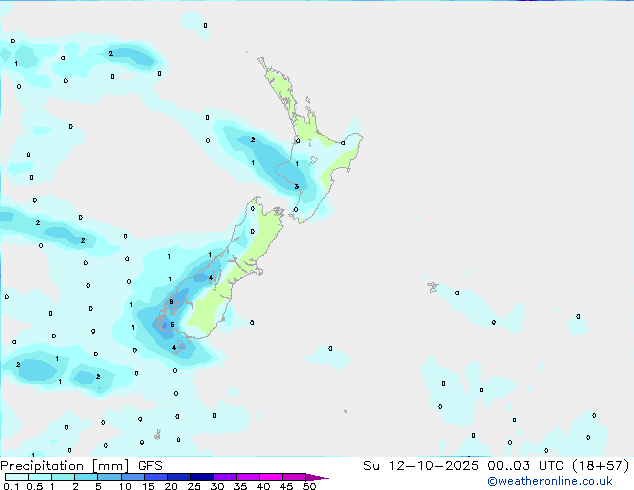Click the '0.1' legend scale label
The image size is (634, 490).
[x=11, y=486]
